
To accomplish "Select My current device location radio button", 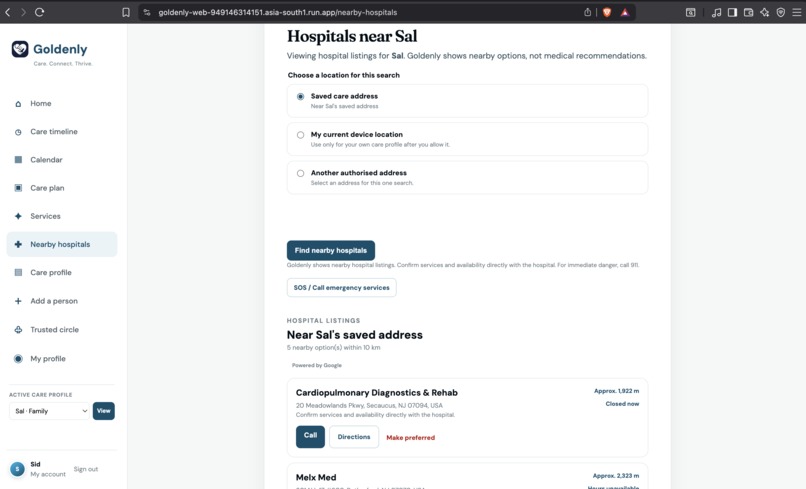I will point(300,135).
